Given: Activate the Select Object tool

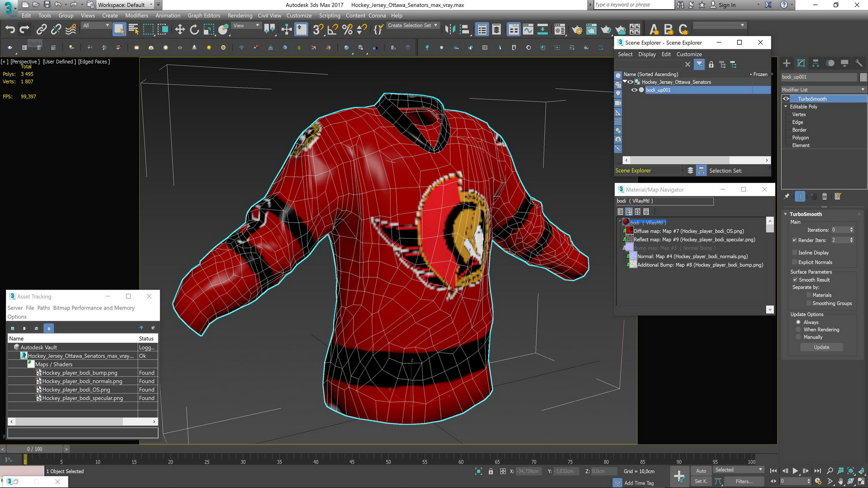Looking at the screenshot, I should tap(119, 30).
